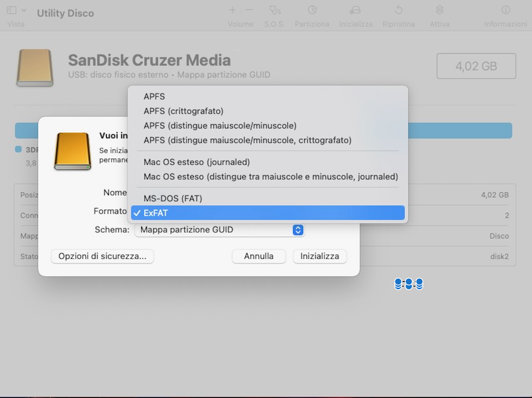The width and height of the screenshot is (532, 398).
Task: Click the Attiva mount icon
Action: tap(439, 15)
